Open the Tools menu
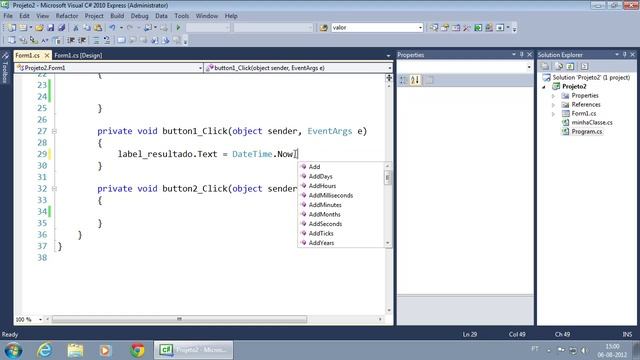 click(182, 16)
